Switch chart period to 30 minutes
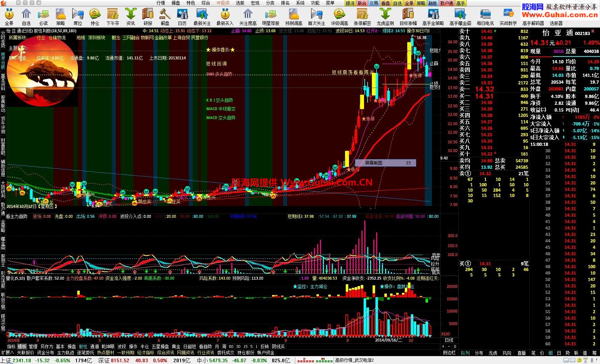 click(x=238, y=346)
